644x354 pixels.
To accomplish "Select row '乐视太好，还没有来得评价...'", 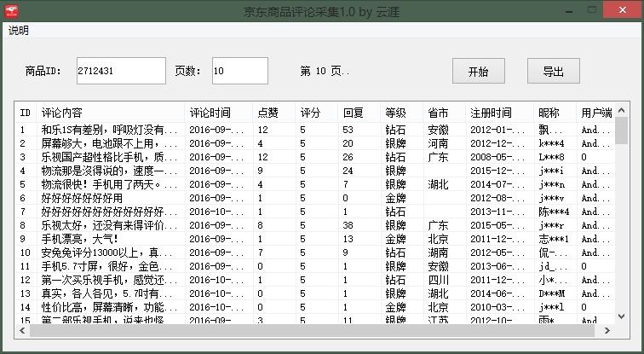I will pyautogui.click(x=315, y=225).
